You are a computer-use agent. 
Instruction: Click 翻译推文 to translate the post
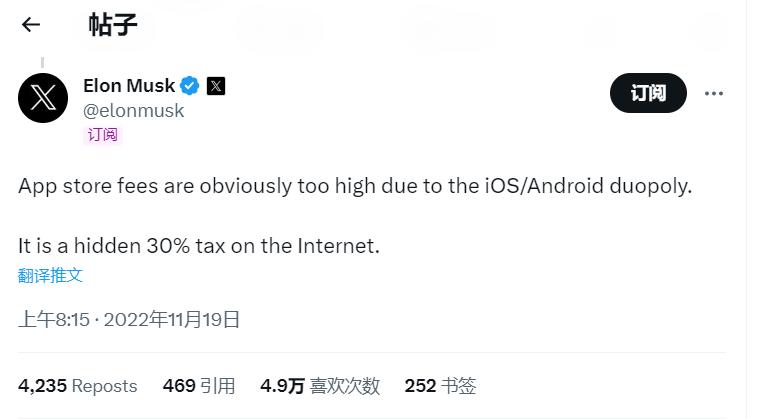pyautogui.click(x=50, y=275)
